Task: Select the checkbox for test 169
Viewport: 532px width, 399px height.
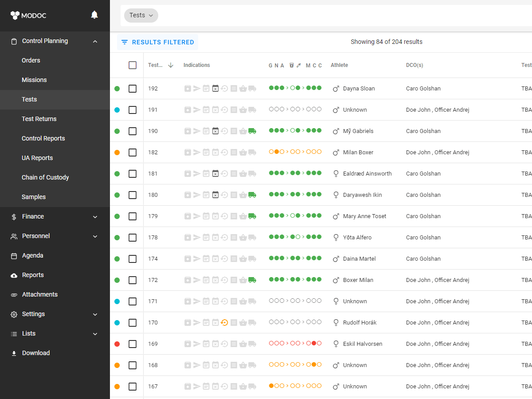Action: point(133,344)
